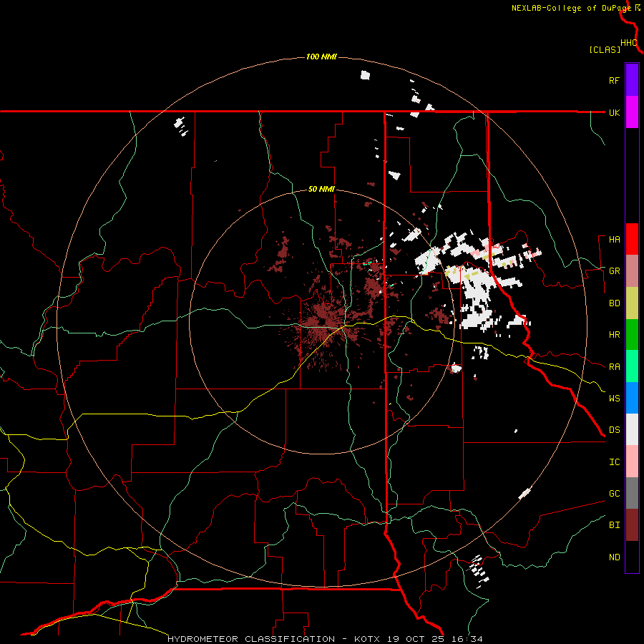Click the 'IC' legend label
The width and height of the screenshot is (644, 644).
(x=614, y=462)
